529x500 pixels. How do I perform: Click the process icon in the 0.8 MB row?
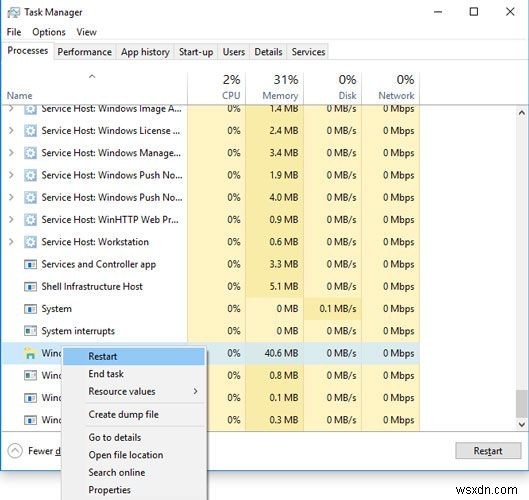pyautogui.click(x=30, y=375)
